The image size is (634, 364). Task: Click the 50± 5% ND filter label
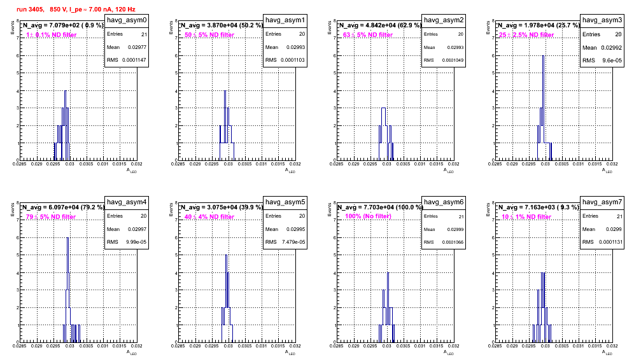209,35
